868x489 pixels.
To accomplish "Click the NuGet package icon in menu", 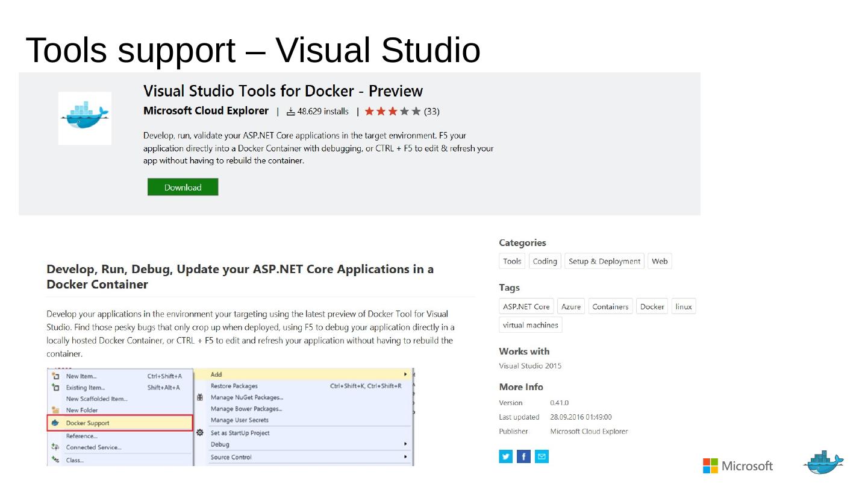I will (x=200, y=397).
